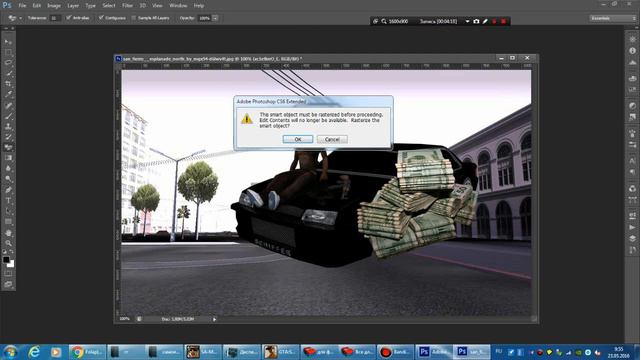Change the screen mode
Image resolution: width=640 pixels, height=360 pixels.
pos(8,284)
